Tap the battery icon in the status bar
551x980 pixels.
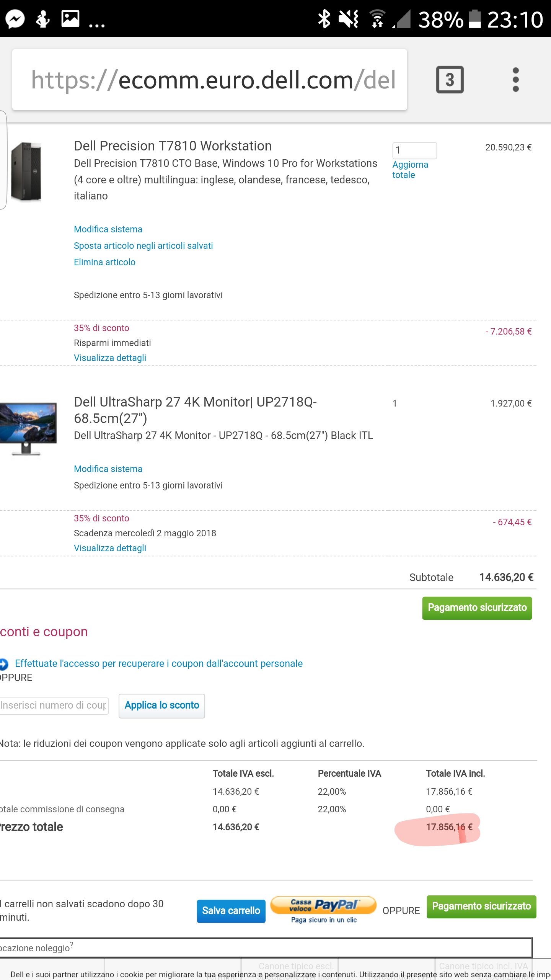tap(475, 19)
